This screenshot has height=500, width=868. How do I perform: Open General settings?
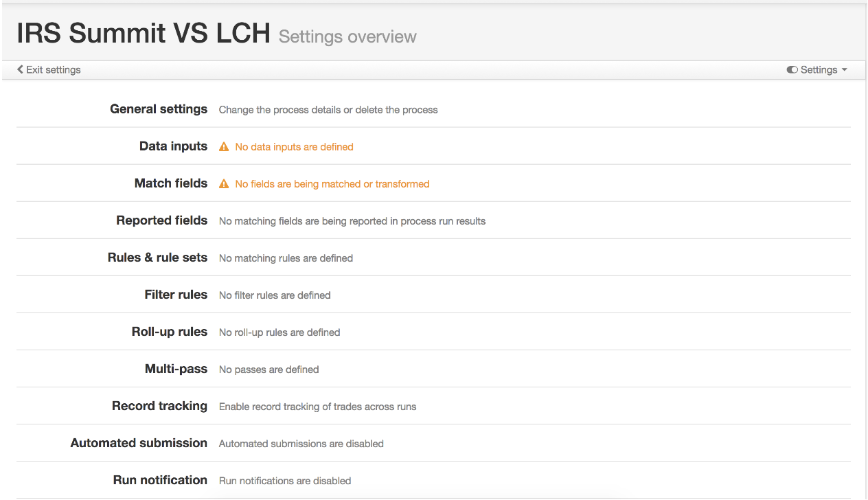(159, 109)
